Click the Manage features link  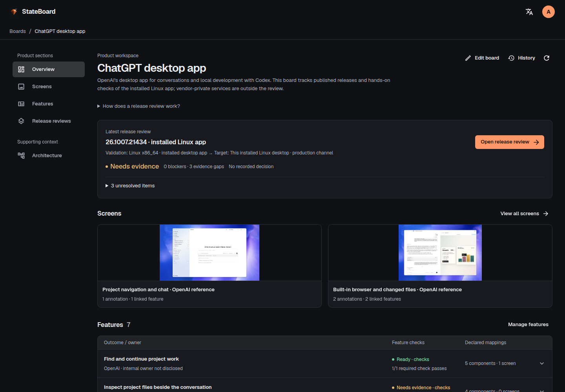point(528,325)
